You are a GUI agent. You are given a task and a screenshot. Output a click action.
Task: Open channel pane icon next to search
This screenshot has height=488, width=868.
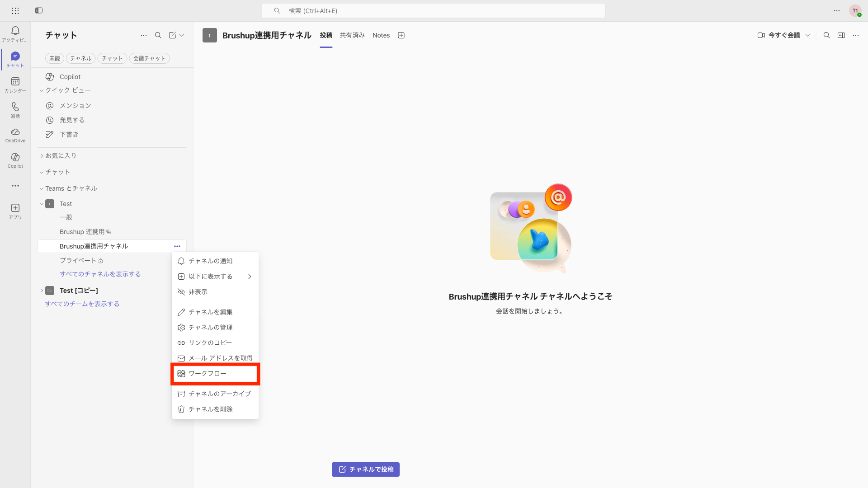841,35
